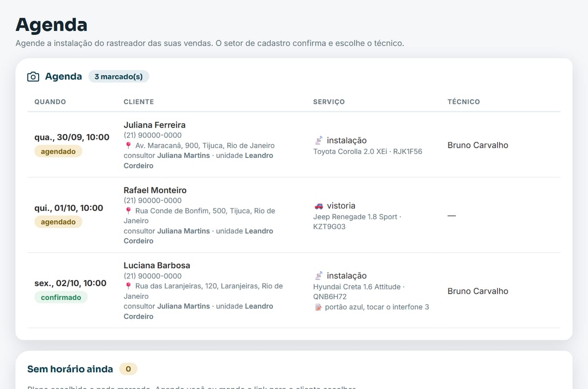Click technician Bruno Carvalho in Luciana Barbosa row
Image resolution: width=588 pixels, height=389 pixels.
pos(478,291)
